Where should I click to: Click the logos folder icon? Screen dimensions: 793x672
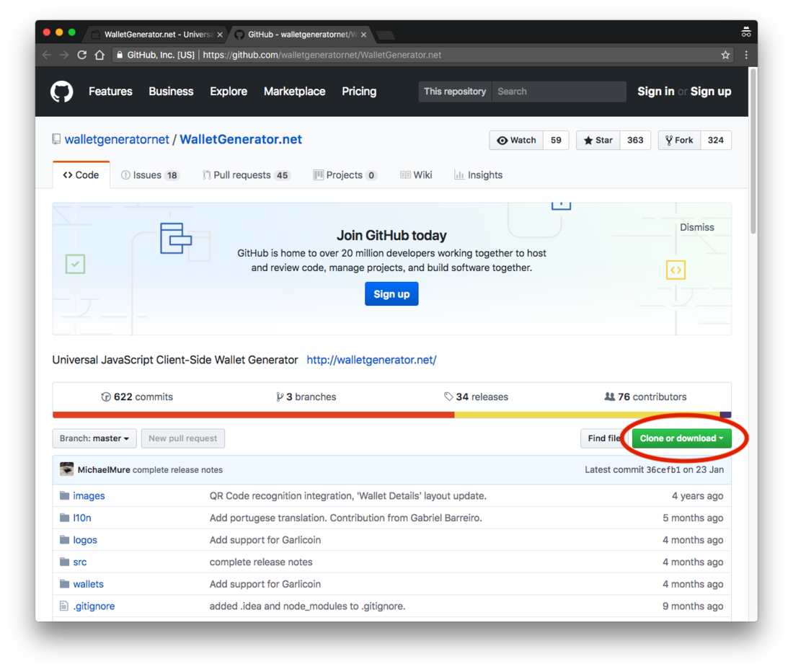coord(64,540)
